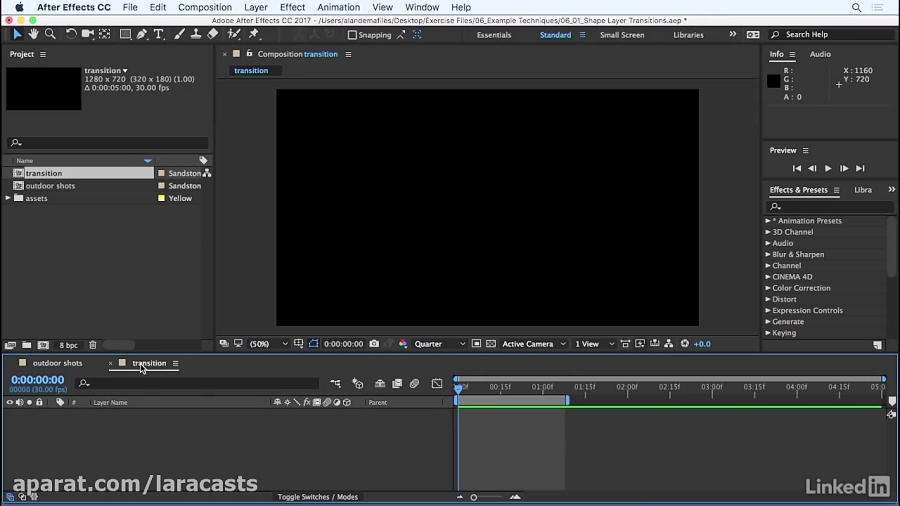Choose the Type tool
This screenshot has width=900, height=506.
click(x=158, y=34)
